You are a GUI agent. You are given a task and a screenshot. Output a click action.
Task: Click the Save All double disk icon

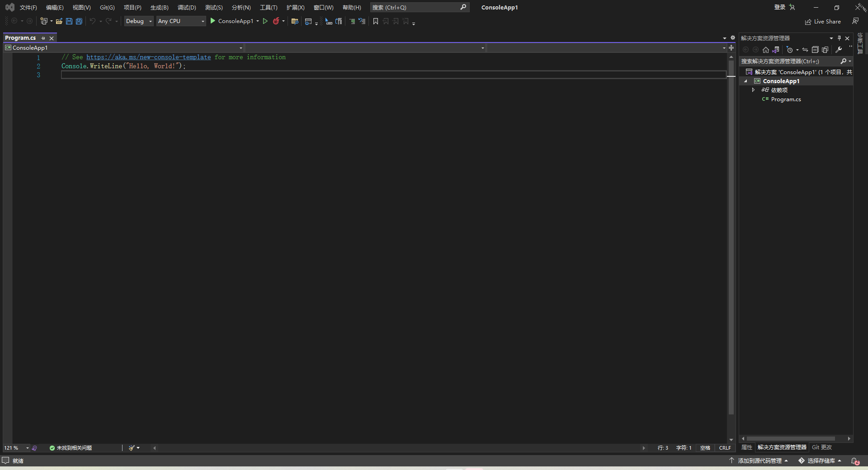(x=79, y=21)
